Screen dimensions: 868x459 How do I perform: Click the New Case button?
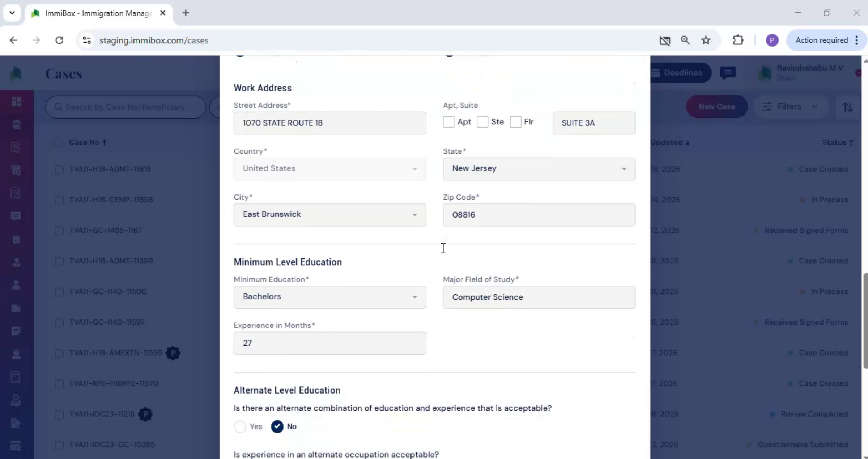tap(717, 107)
